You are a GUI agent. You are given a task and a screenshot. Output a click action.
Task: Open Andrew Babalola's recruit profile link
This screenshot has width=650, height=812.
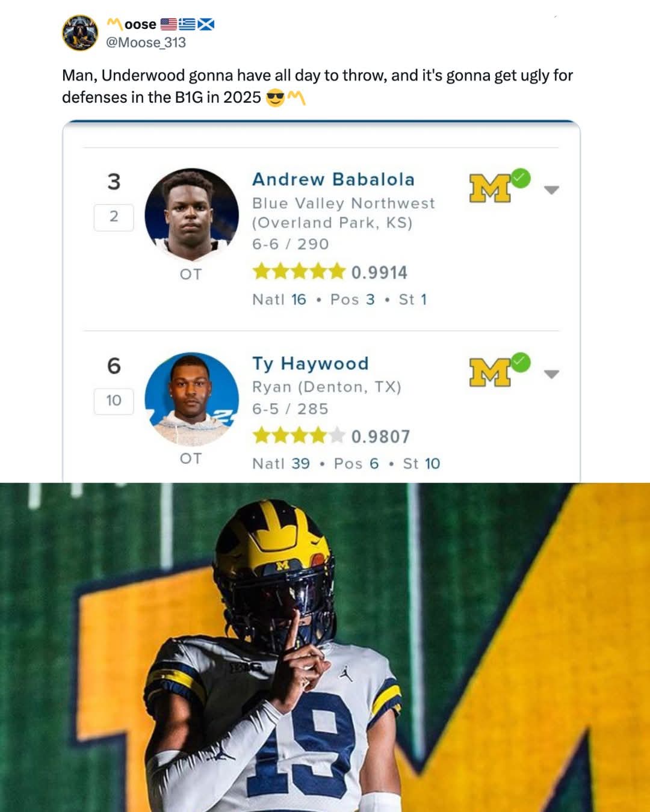[333, 179]
